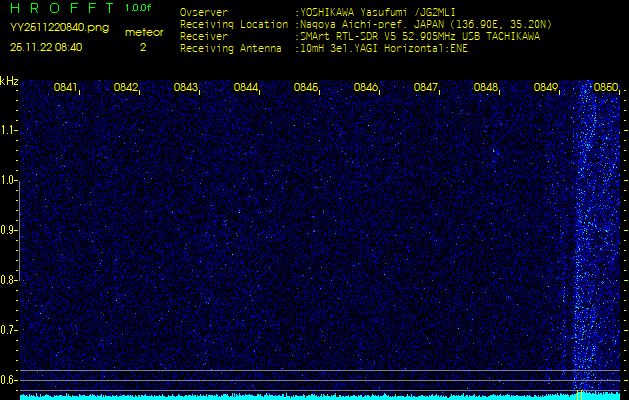Image resolution: width=629 pixels, height=400 pixels.
Task: Click the 0846 time marker
Action: click(366, 87)
